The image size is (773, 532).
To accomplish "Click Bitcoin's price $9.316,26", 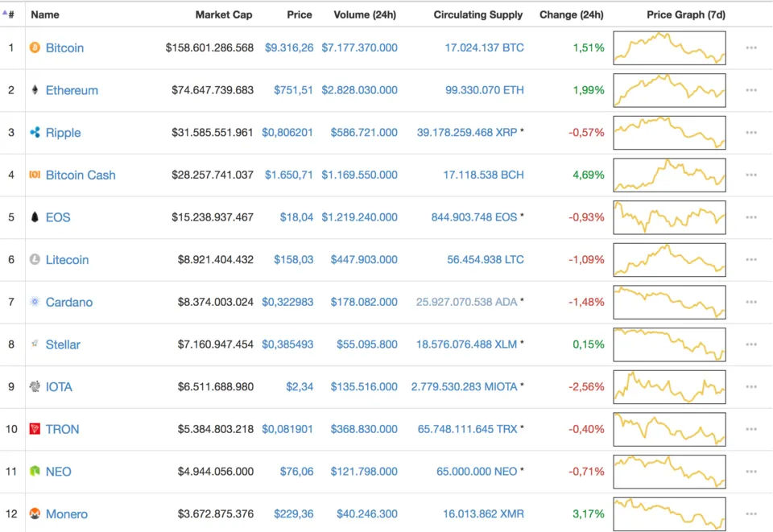I will [x=289, y=47].
